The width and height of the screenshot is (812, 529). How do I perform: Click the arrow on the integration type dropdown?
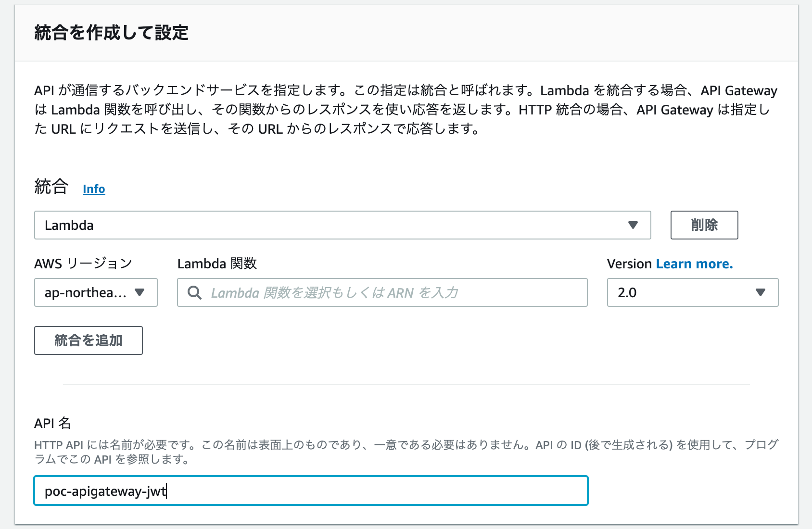[x=633, y=225]
